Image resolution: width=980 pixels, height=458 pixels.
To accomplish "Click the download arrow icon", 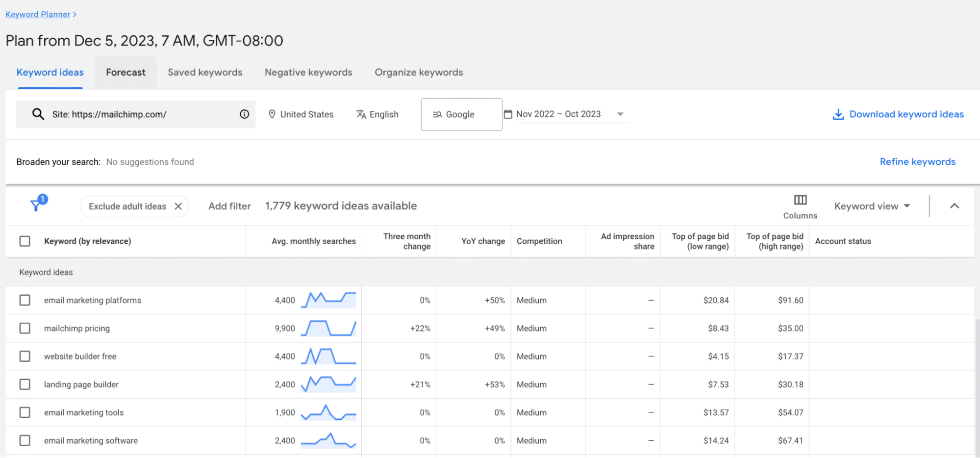I will click(x=838, y=114).
